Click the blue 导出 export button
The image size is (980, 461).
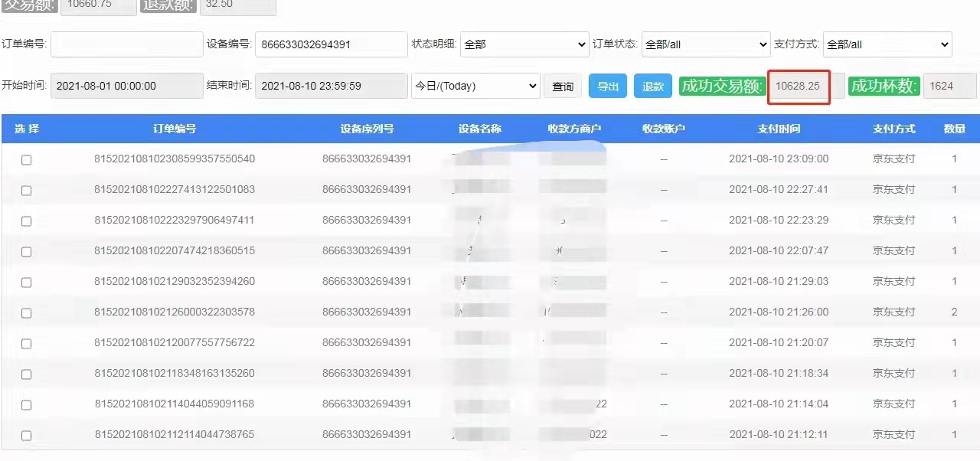point(608,87)
